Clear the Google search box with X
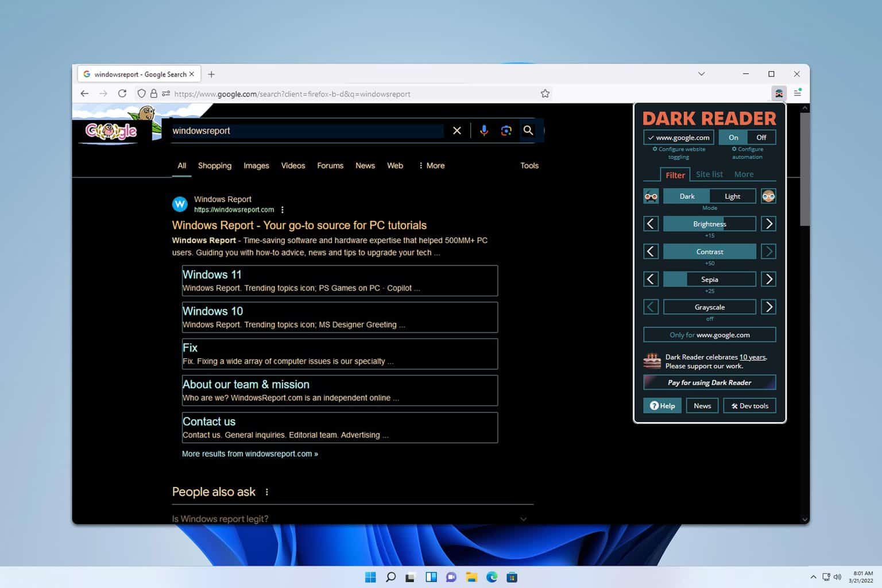Screen dimensions: 882x588 [x=457, y=131]
